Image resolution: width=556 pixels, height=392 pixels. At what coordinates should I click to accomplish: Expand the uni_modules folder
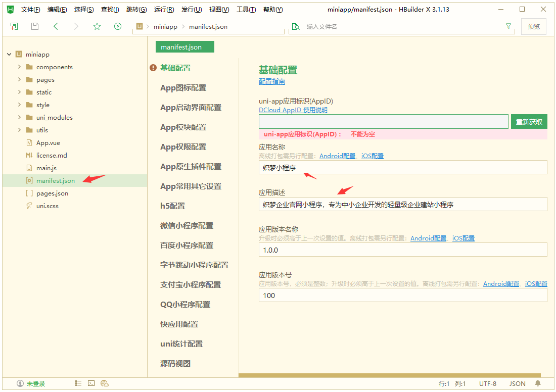(x=19, y=118)
